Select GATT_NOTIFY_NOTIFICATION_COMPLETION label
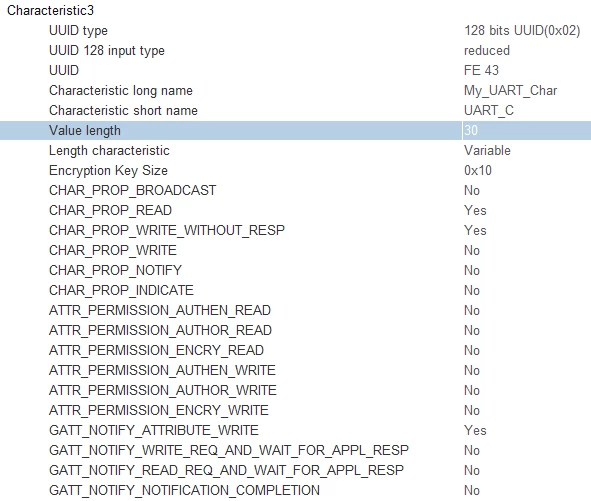Screen dimensions: 591x501 (x=184, y=490)
